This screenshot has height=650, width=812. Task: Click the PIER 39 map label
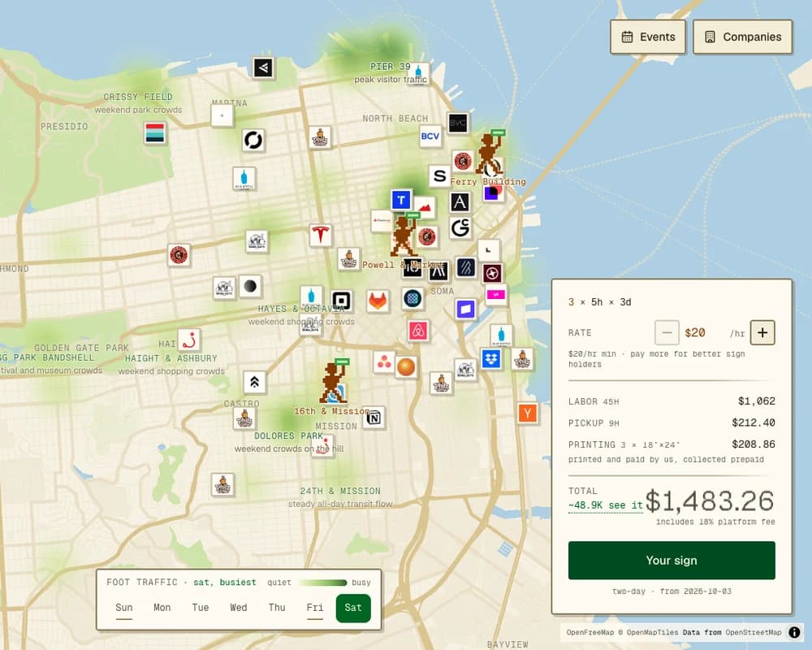click(390, 67)
